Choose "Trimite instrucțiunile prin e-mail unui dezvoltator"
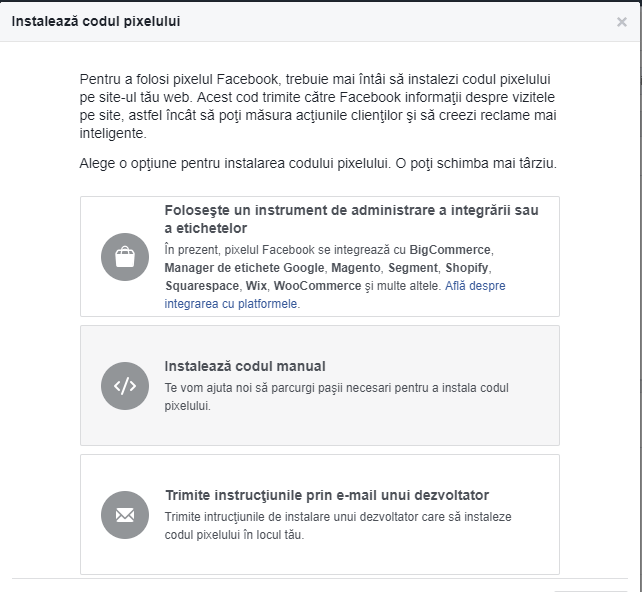Image resolution: width=642 pixels, height=592 pixels. [326, 495]
